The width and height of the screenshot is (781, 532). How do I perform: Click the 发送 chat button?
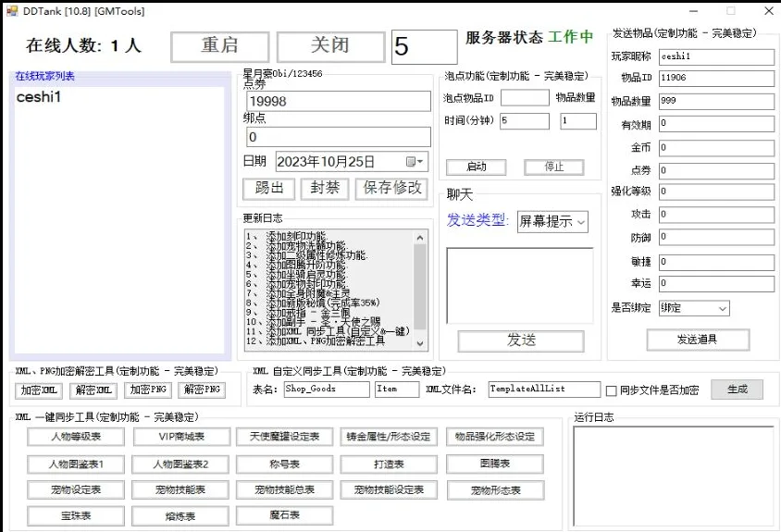tap(521, 340)
